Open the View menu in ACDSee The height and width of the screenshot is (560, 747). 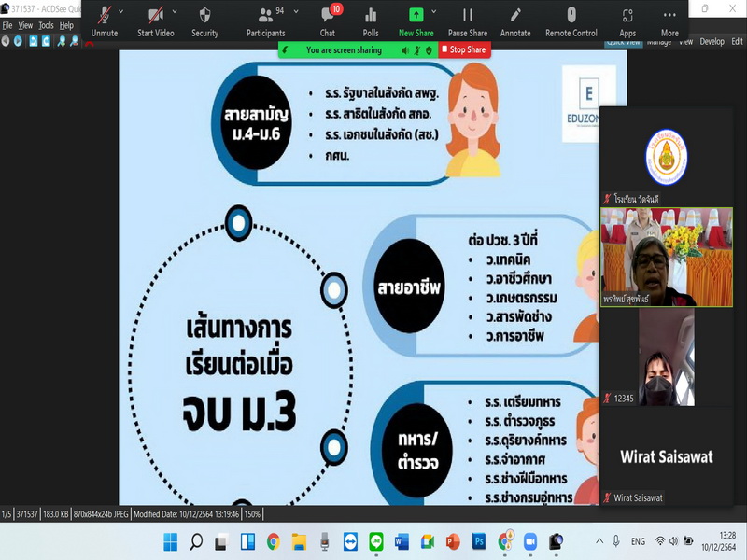[x=25, y=26]
